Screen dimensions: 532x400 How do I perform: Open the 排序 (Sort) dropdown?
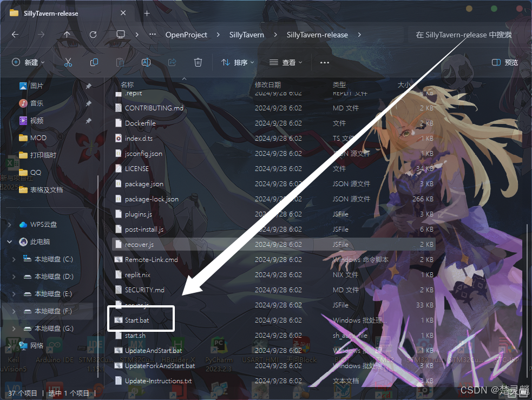pos(238,62)
